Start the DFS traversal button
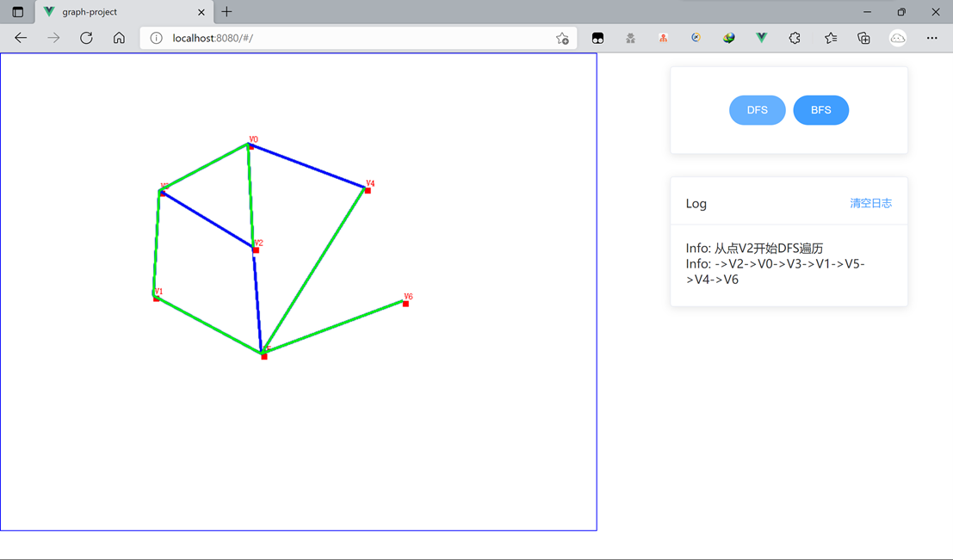 coord(758,110)
